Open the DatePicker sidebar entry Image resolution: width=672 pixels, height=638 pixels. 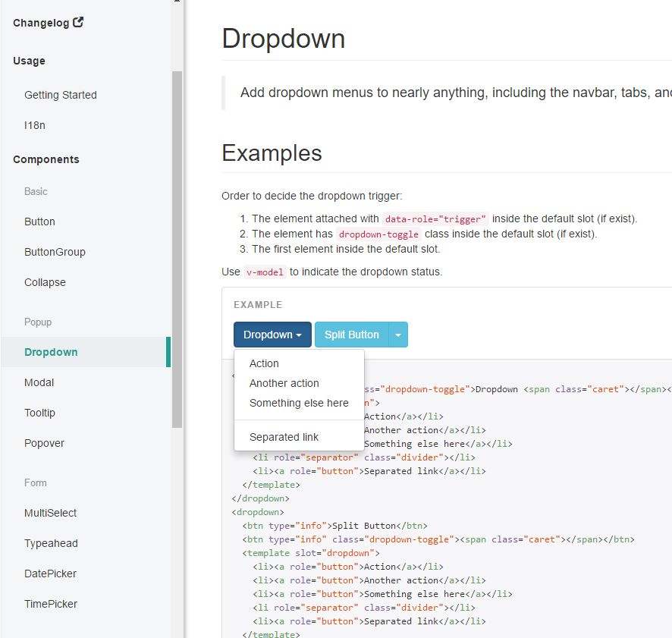tap(50, 574)
